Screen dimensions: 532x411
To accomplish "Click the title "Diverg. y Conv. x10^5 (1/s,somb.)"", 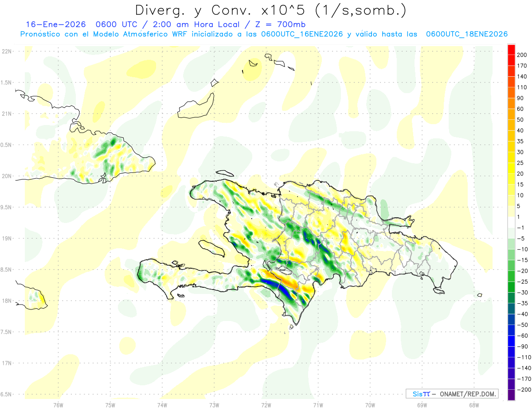I will tap(270, 11).
